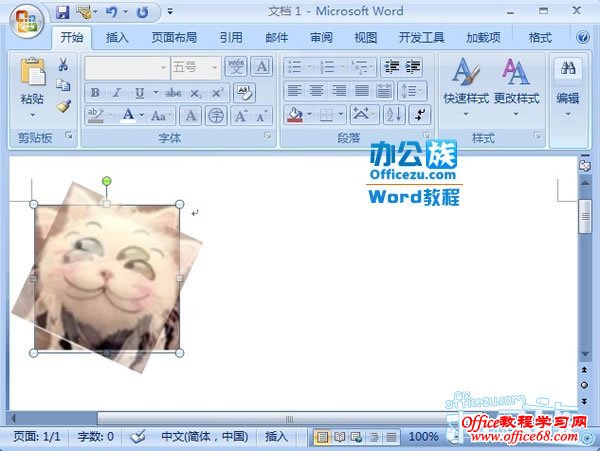Open the 字体 font dialog launcher
600x451 pixels.
click(268, 135)
